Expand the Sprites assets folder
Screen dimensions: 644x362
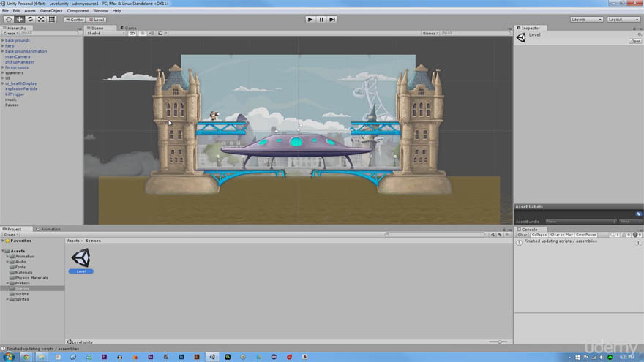[7, 299]
